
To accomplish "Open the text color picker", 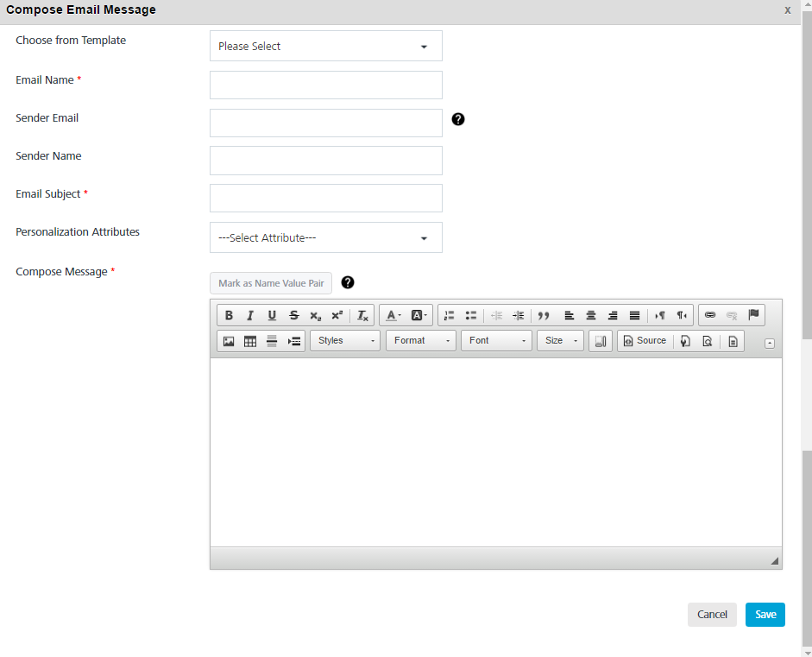I will point(393,315).
